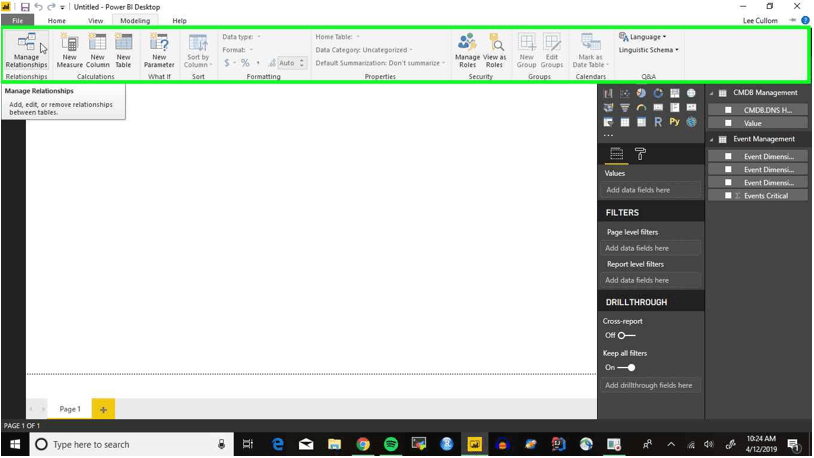
Task: Open Manage Roles
Action: (467, 50)
